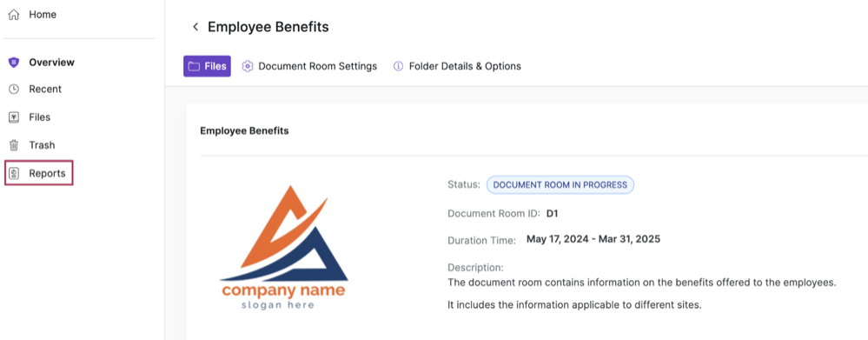Click the Trash bin icon
The image size is (868, 340).
tap(14, 145)
